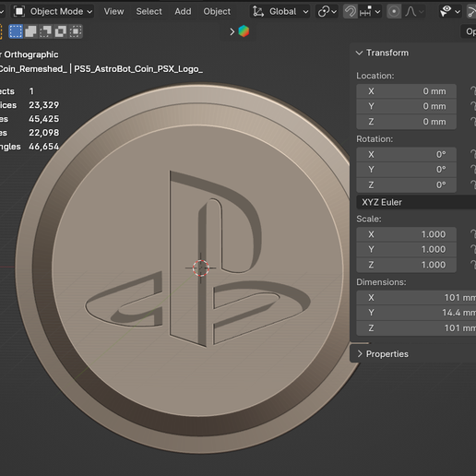The height and width of the screenshot is (476, 476).
Task: Choose Extend selection mode icon
Action: pyautogui.click(x=30, y=31)
